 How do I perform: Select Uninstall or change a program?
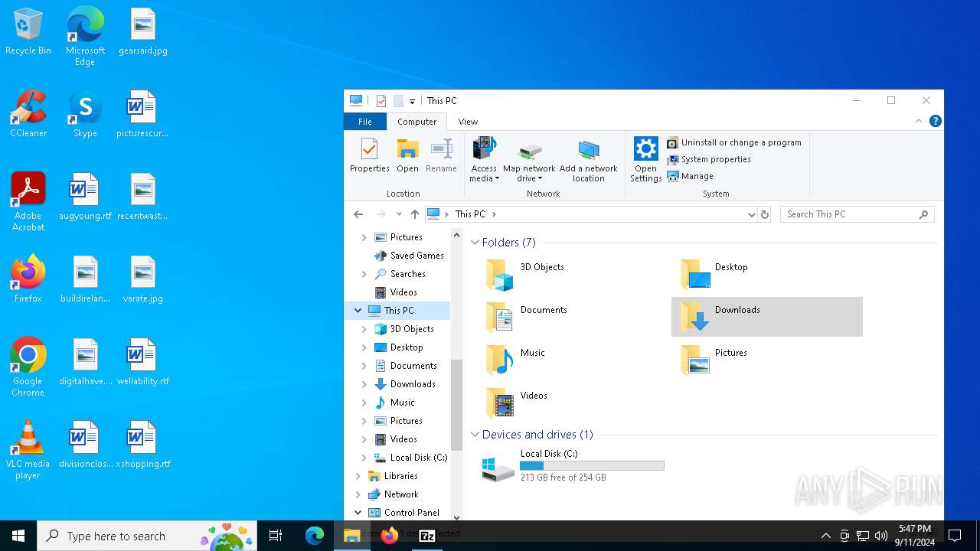click(733, 142)
